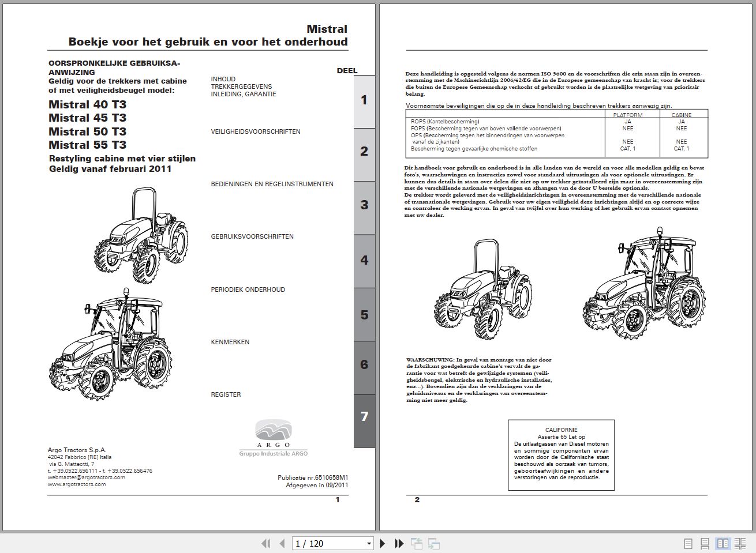Select section tab 4 on the index

pyautogui.click(x=364, y=261)
